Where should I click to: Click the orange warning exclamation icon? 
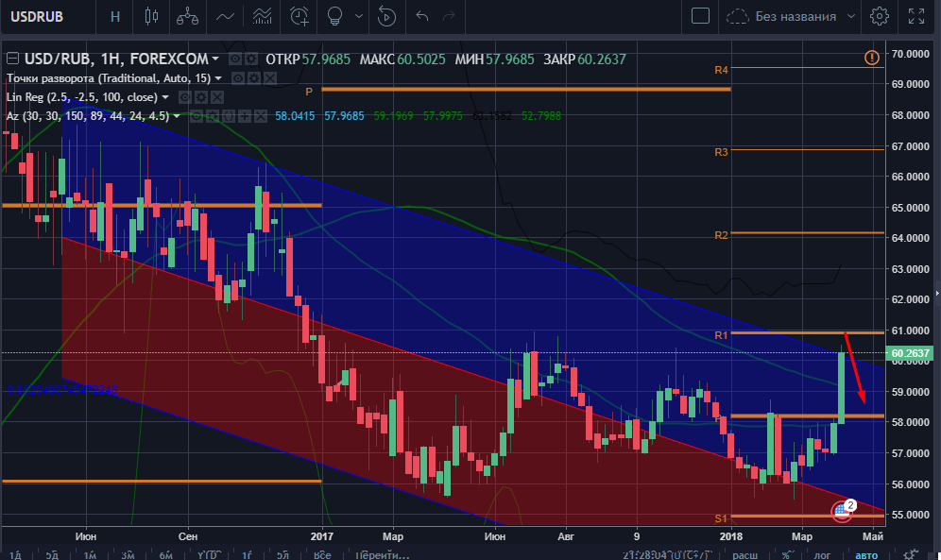[871, 58]
